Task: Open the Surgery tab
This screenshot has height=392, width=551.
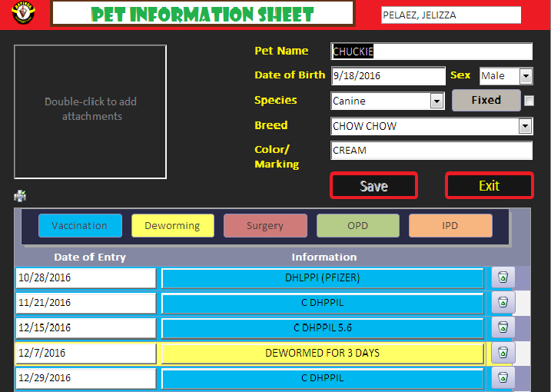Action: tap(265, 225)
